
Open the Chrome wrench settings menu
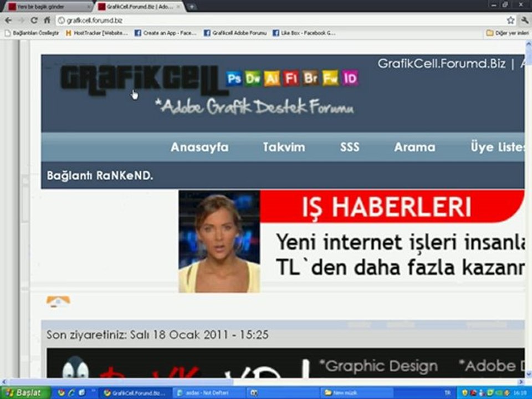pyautogui.click(x=524, y=21)
